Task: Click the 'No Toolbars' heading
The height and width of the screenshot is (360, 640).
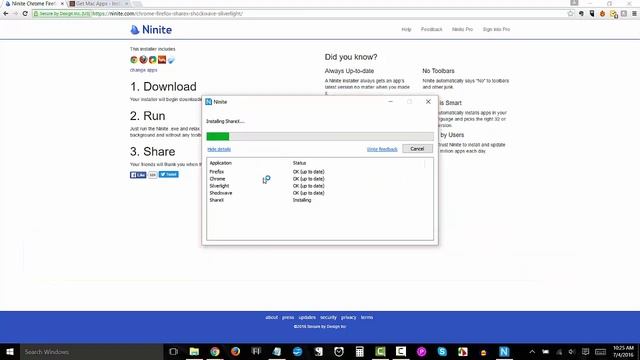Action: click(x=438, y=71)
